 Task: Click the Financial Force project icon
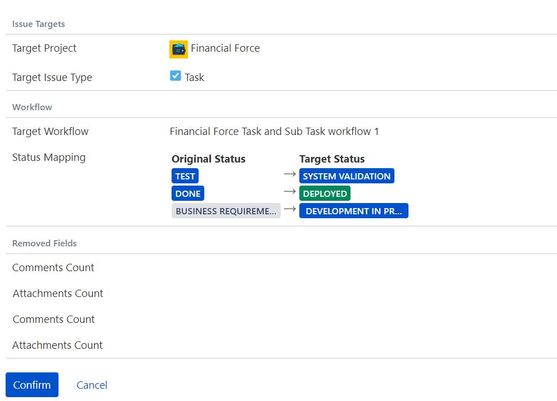(x=178, y=49)
